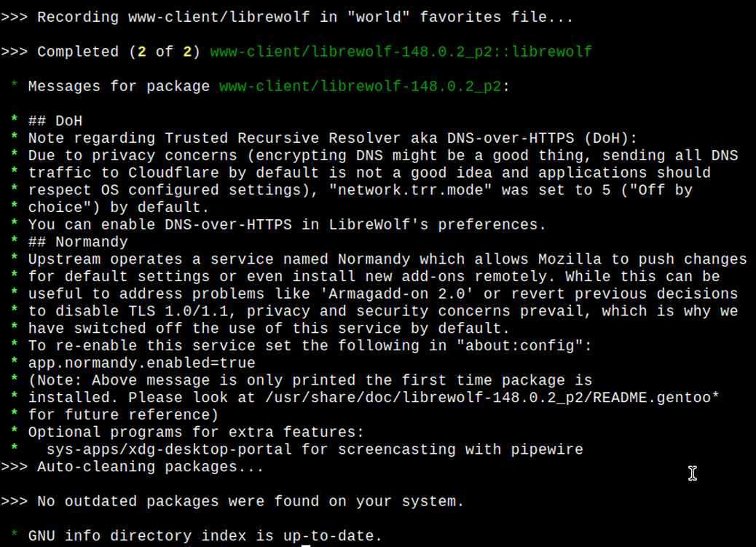756x547 pixels.
Task: Click the '## Normandy' heading line
Action: 78,242
